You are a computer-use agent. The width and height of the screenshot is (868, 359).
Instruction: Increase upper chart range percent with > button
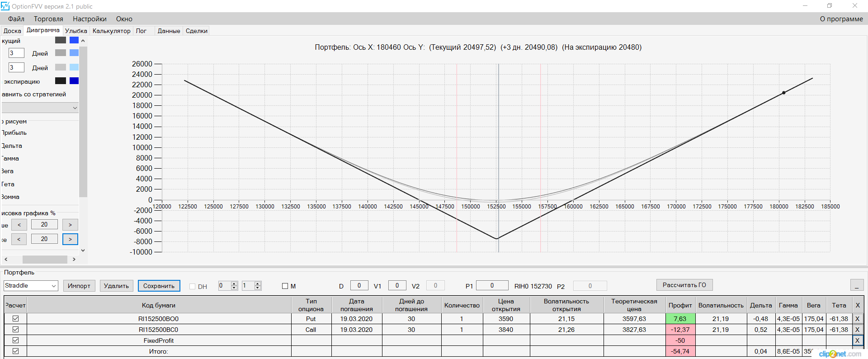(70, 225)
